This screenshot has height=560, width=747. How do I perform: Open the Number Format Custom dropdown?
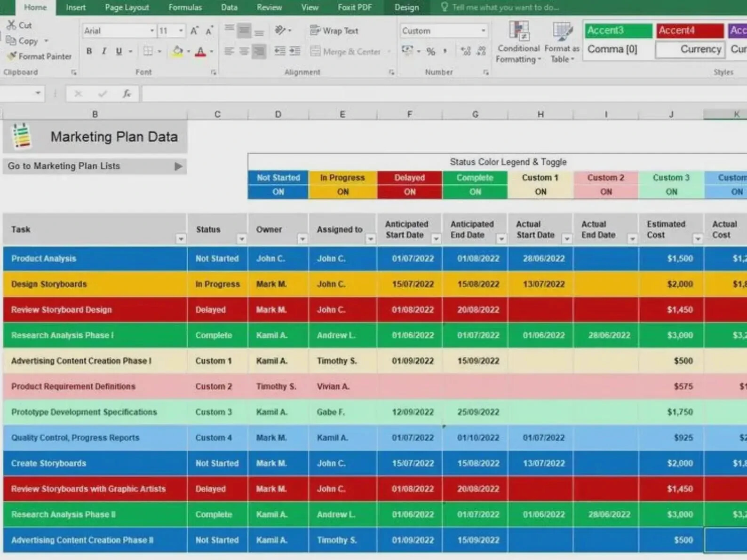(483, 31)
